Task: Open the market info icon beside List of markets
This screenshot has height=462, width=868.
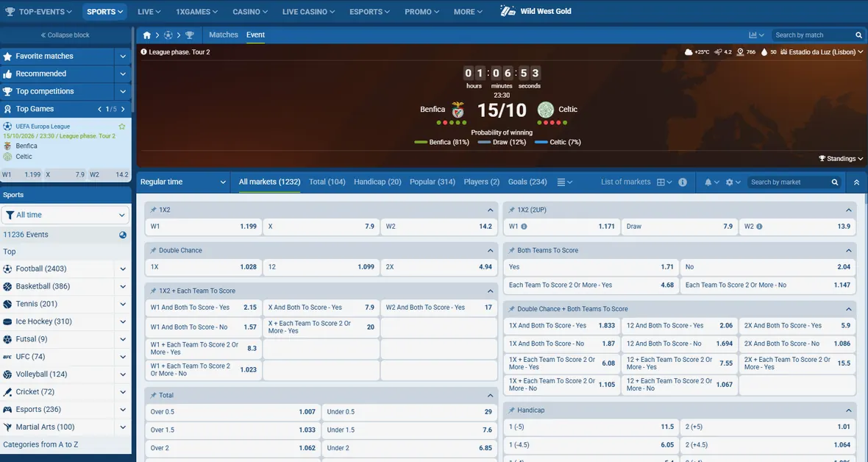Action: tap(683, 182)
